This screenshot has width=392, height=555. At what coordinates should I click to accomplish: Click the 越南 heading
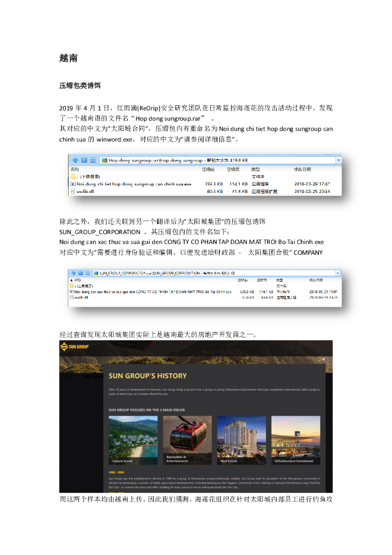pyautogui.click(x=68, y=58)
